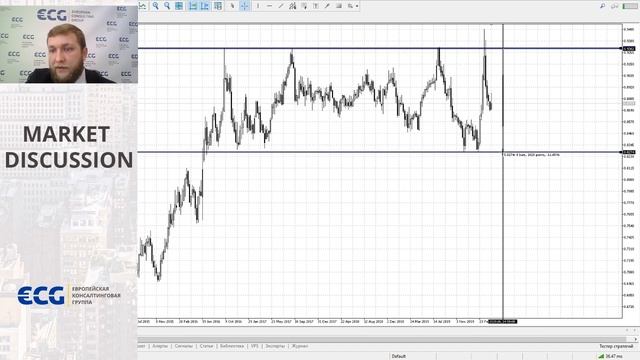This screenshot has height=360, width=640.
Task: Select the arrow marker drawing tool
Action: [327, 6]
